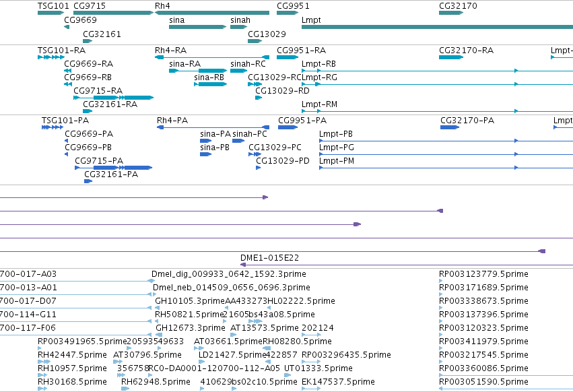Image resolution: width=573 pixels, height=392 pixels.
Task: Select the CG9669-RB transcript
Action: coord(68,84)
